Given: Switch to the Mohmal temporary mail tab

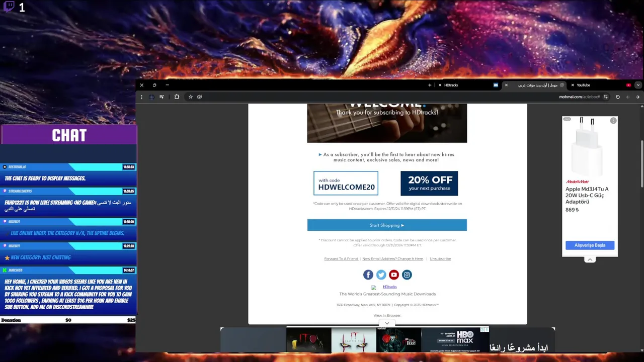Looking at the screenshot, I should (534, 85).
